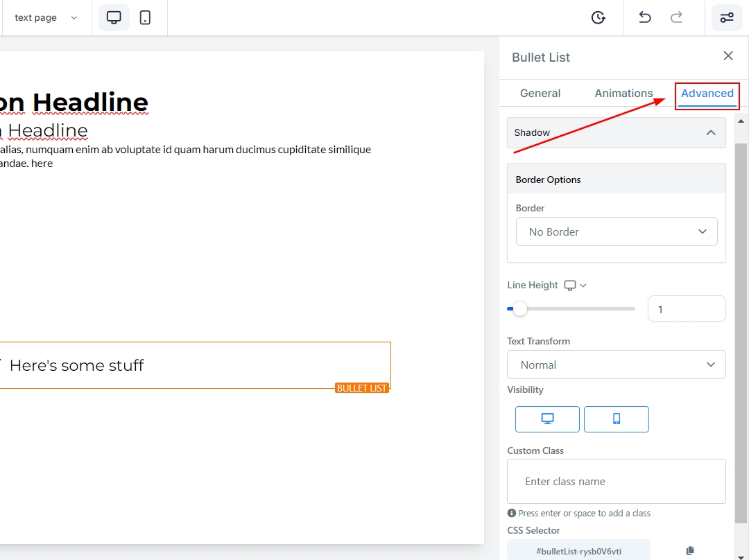Open the text page selector dropdown

(46, 18)
